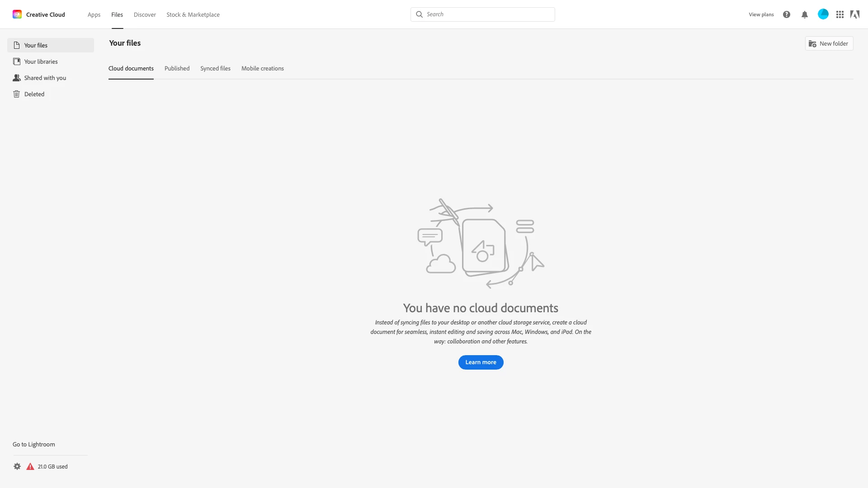
Task: Open the settings gear icon
Action: 17,466
